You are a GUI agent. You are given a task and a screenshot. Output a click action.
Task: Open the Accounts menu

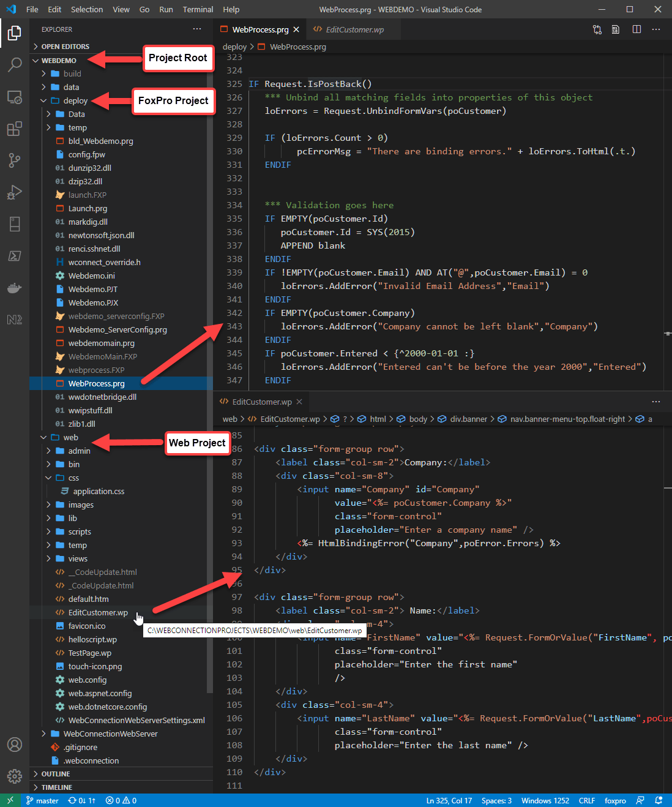[15, 745]
